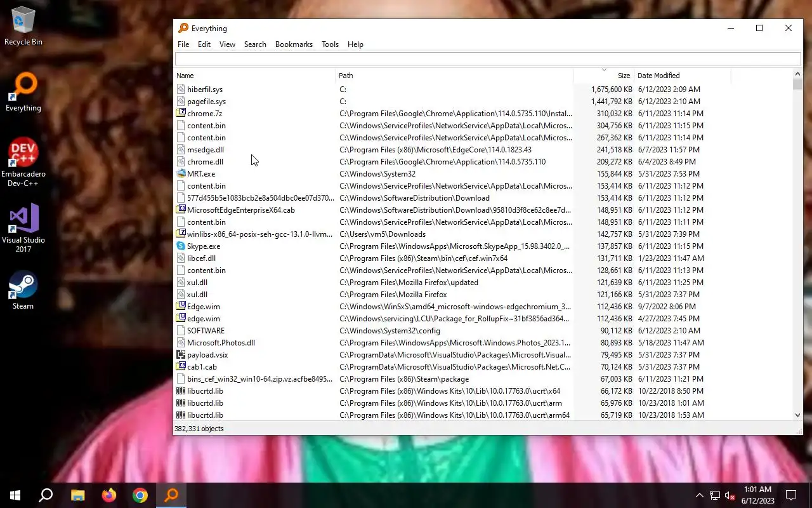
Task: Click scrollbar up arrow
Action: [797, 74]
